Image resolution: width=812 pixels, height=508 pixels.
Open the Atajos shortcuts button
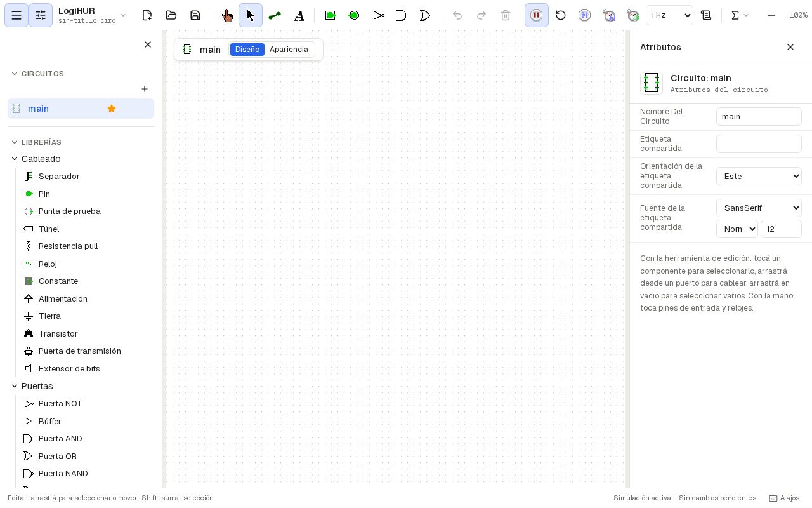point(784,498)
